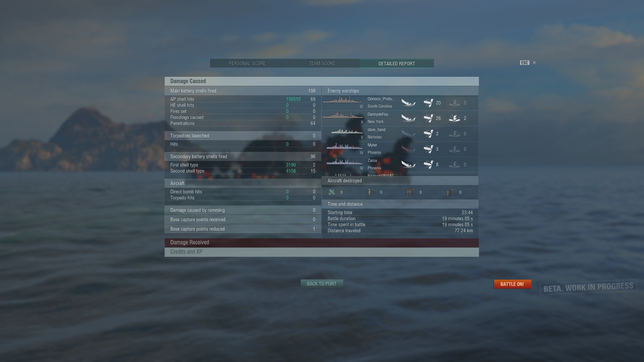Open the Detailed Report tab
The image size is (644, 362).
(397, 63)
